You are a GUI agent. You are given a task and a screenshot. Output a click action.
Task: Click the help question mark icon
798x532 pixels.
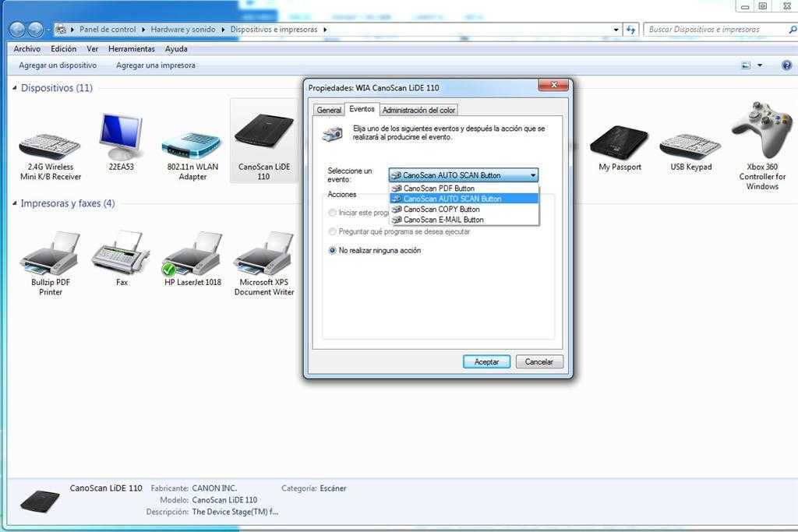[x=786, y=65]
